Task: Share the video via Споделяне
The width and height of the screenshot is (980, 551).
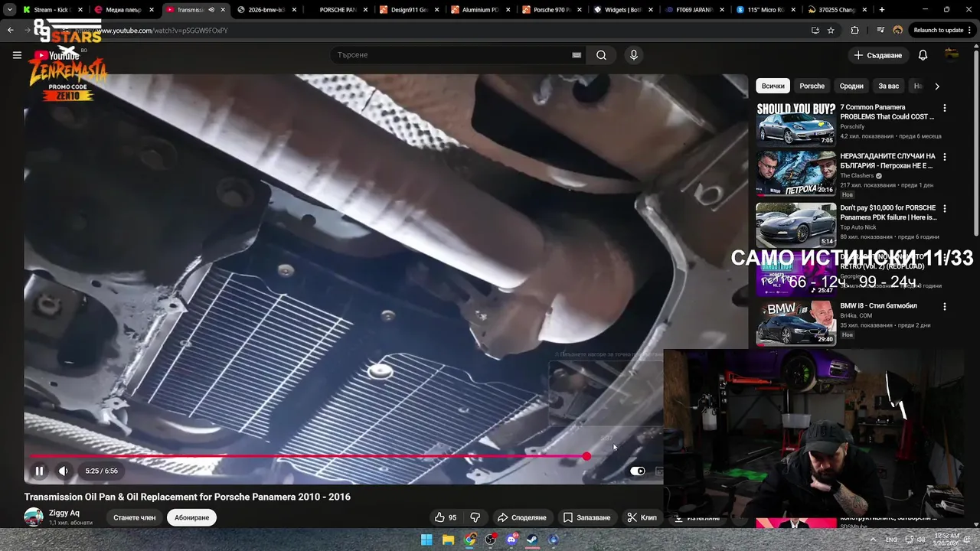Action: coord(521,517)
